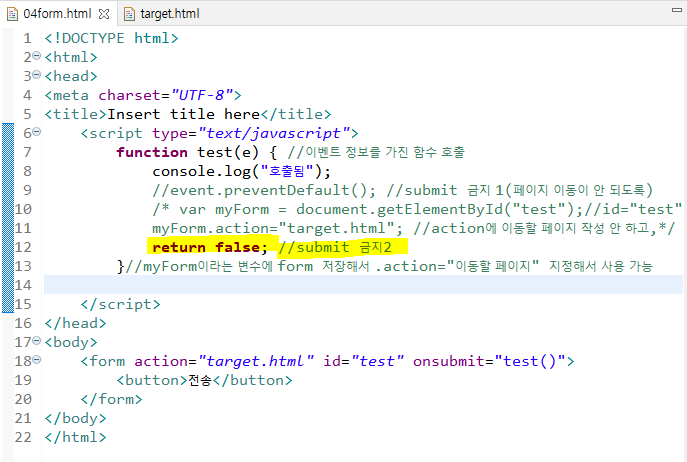Viewport: 687px width, 462px height.
Task: Click the 'Insert title here' text
Action: pos(184,114)
